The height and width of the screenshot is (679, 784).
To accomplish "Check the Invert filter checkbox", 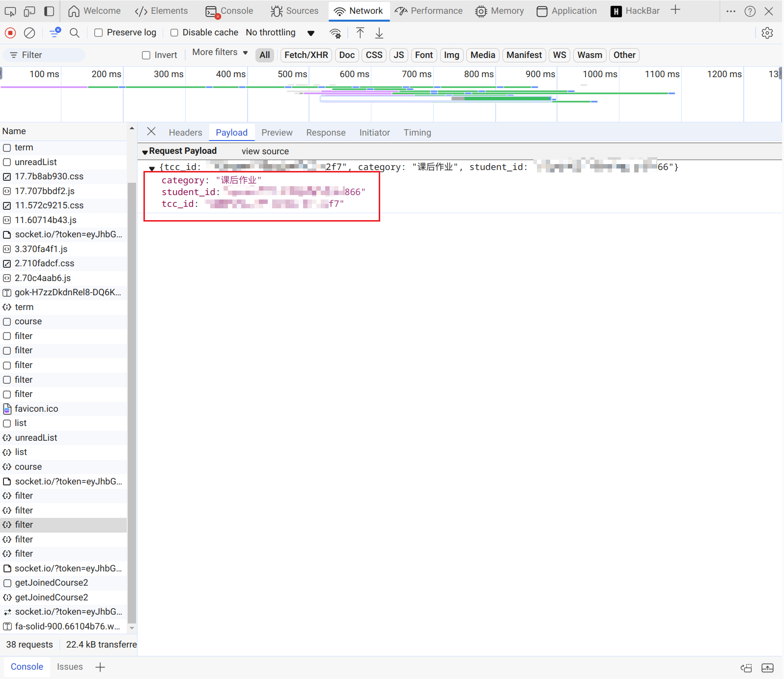I will (146, 55).
